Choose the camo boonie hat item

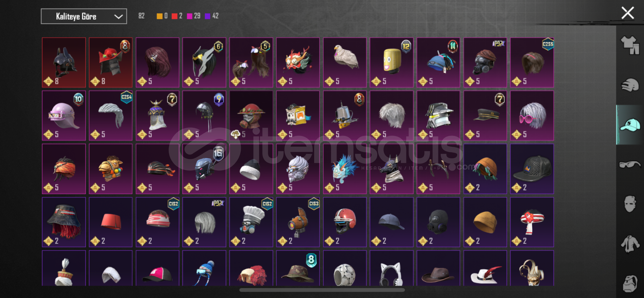tap(298, 268)
